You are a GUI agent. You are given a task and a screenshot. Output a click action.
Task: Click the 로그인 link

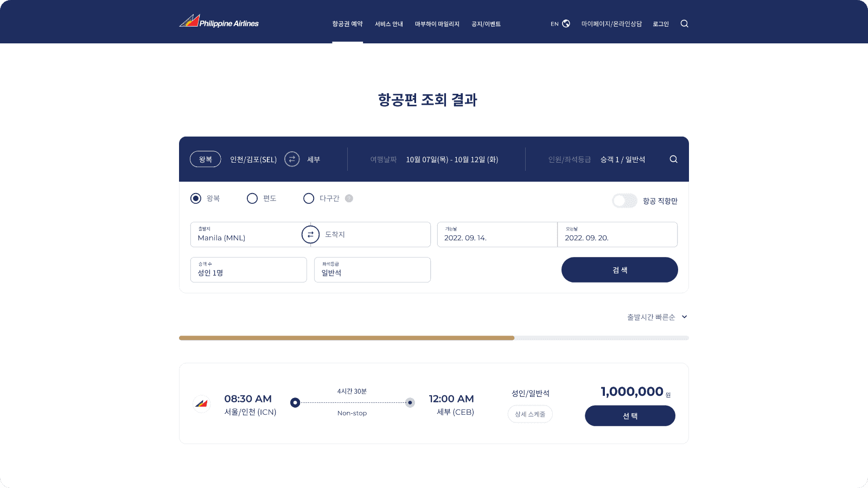coord(661,24)
